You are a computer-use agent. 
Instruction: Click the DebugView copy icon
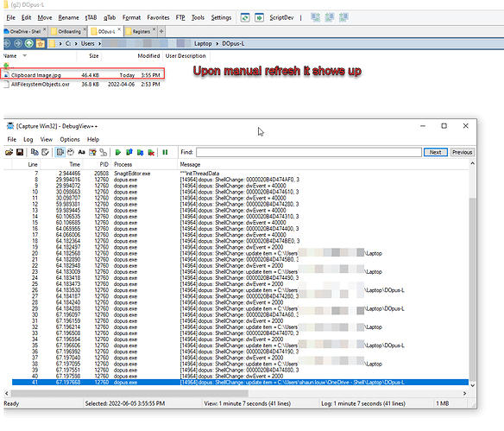click(x=34, y=152)
